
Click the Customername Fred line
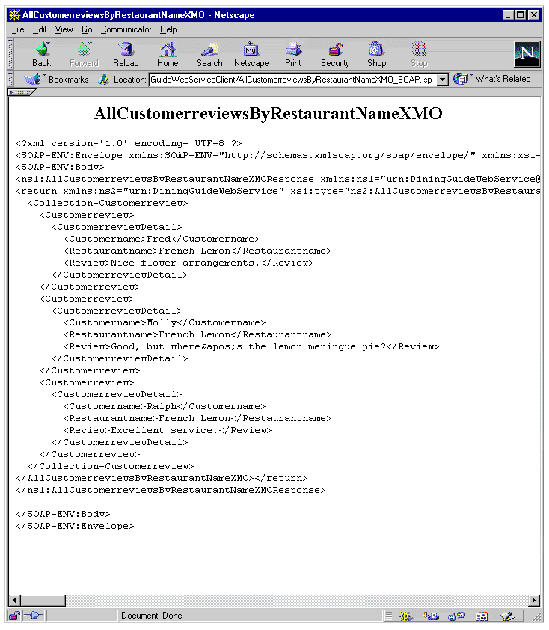point(161,239)
